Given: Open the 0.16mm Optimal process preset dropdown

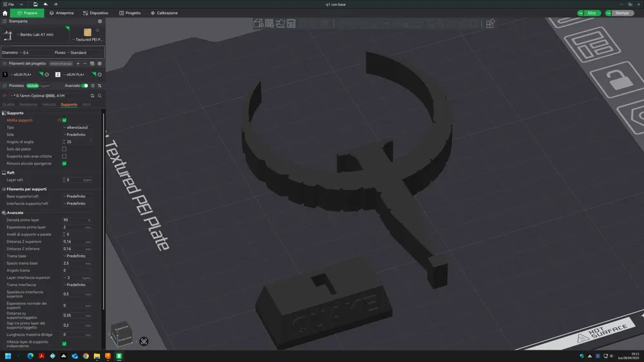Looking at the screenshot, I should pyautogui.click(x=50, y=96).
